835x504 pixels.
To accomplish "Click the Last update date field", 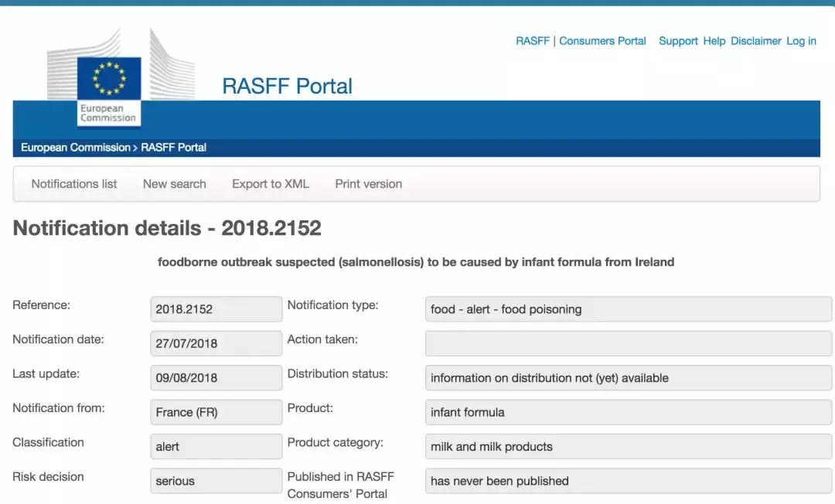I will pos(216,378).
